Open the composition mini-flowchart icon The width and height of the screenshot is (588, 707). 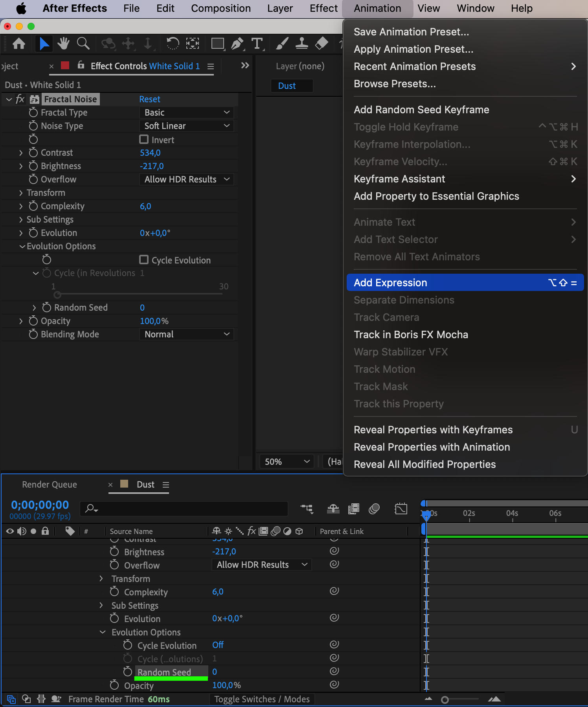pyautogui.click(x=307, y=509)
